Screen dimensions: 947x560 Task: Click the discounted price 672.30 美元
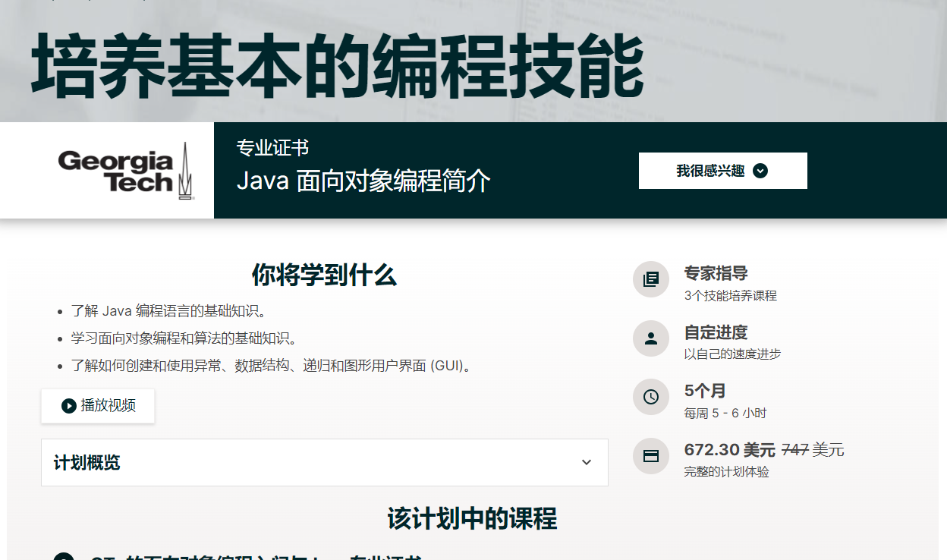coord(730,450)
